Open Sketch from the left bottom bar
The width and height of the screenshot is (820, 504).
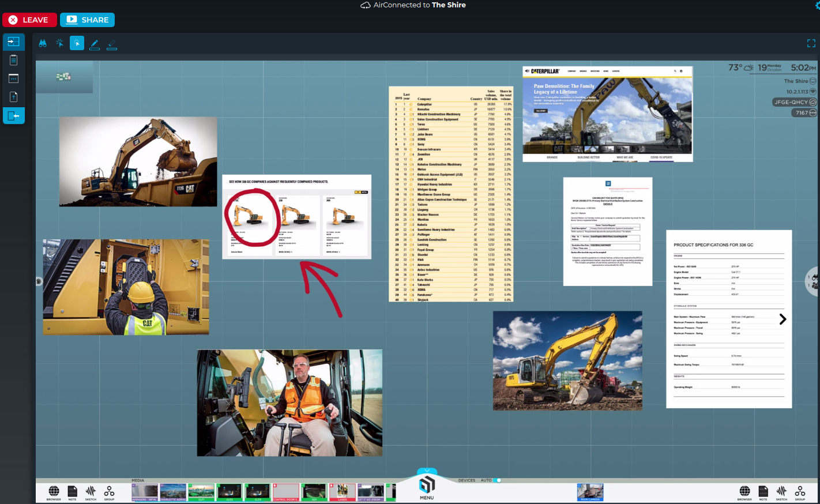tap(91, 493)
